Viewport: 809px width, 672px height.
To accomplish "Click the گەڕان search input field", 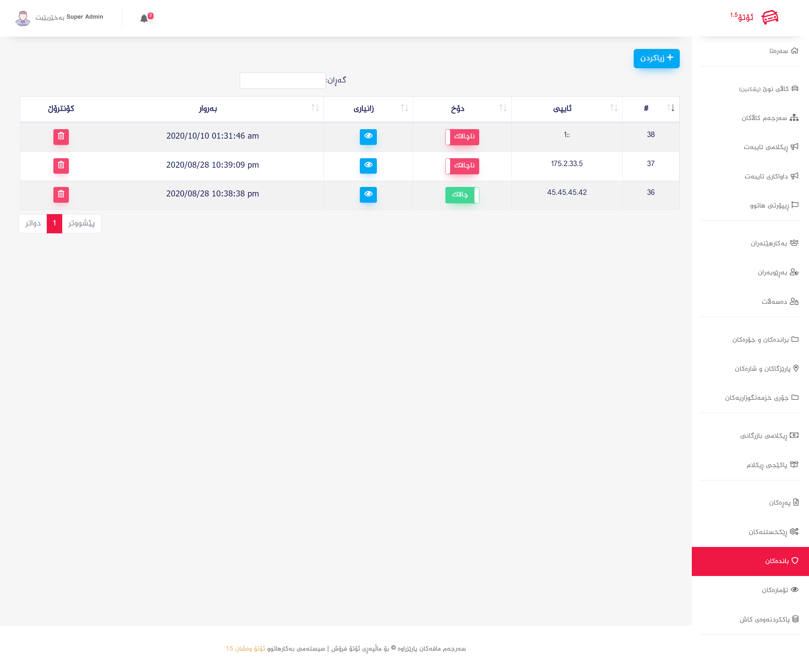I will coord(282,81).
